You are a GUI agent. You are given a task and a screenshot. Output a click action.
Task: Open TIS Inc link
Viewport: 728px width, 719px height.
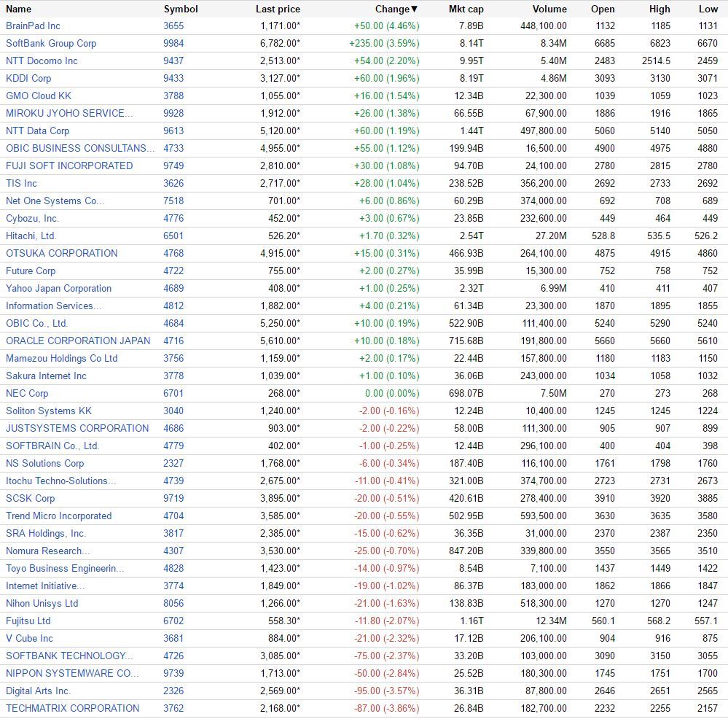(21, 184)
